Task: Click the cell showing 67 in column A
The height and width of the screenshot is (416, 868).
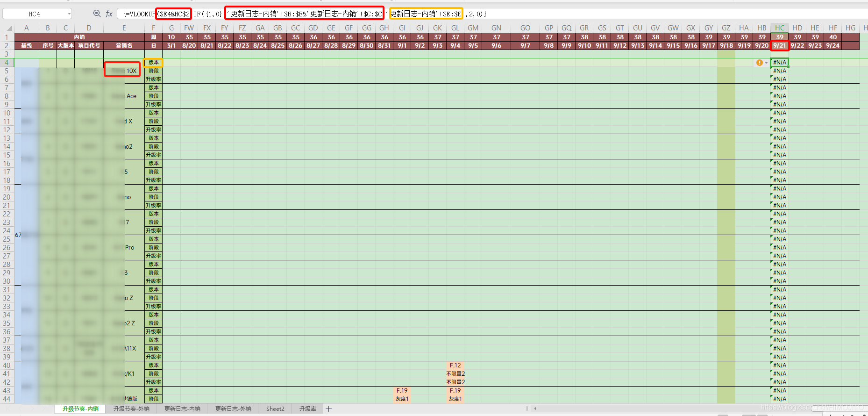Action: [27, 235]
